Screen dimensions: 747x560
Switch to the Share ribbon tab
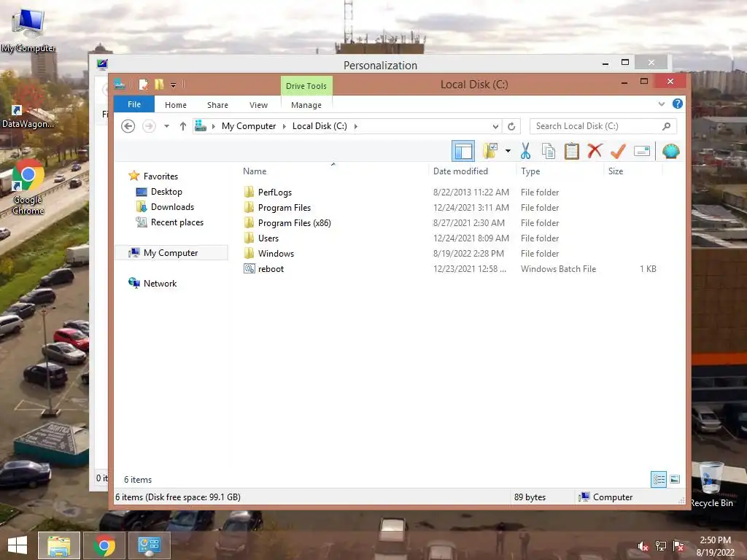click(217, 105)
